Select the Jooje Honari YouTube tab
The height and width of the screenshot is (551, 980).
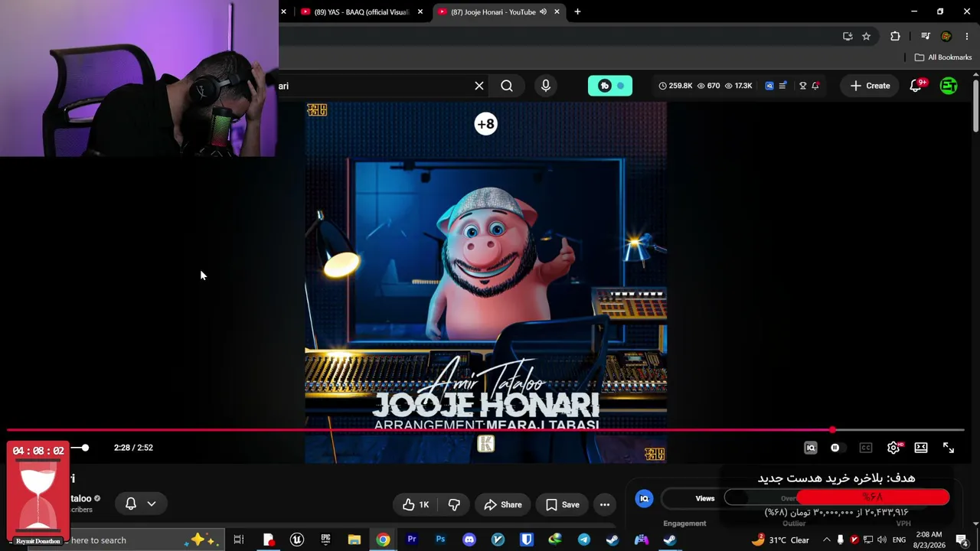point(492,11)
